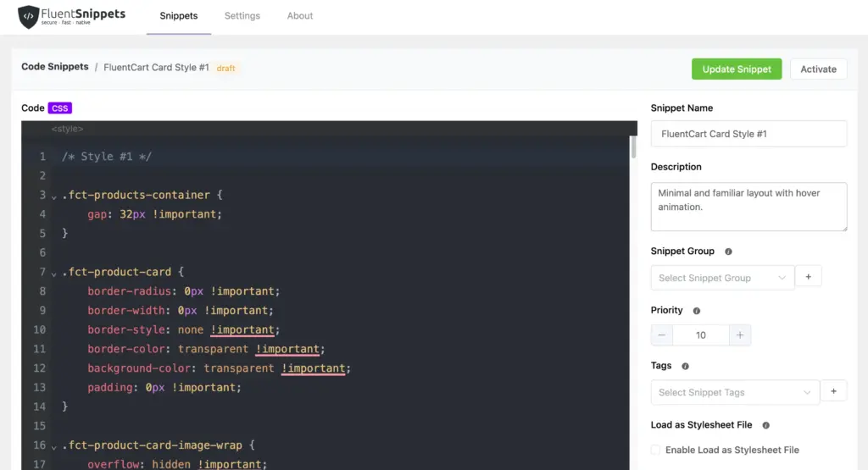Click the Update Snippet button
The width and height of the screenshot is (868, 470).
[x=737, y=69]
